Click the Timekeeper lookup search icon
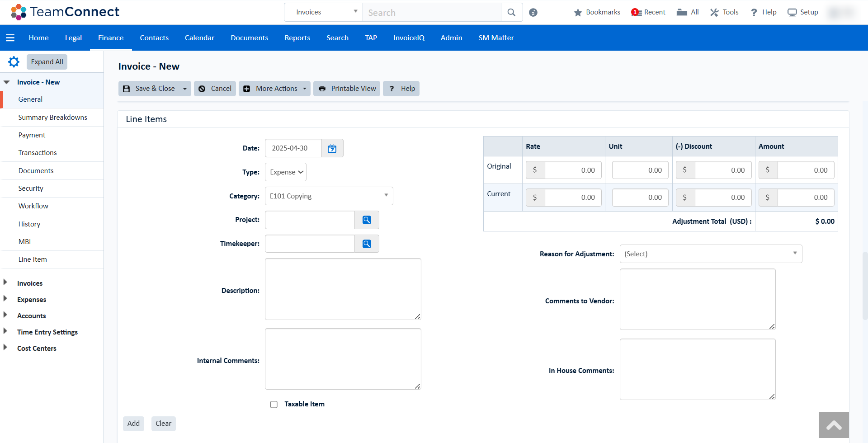Image resolution: width=868 pixels, height=443 pixels. click(367, 244)
